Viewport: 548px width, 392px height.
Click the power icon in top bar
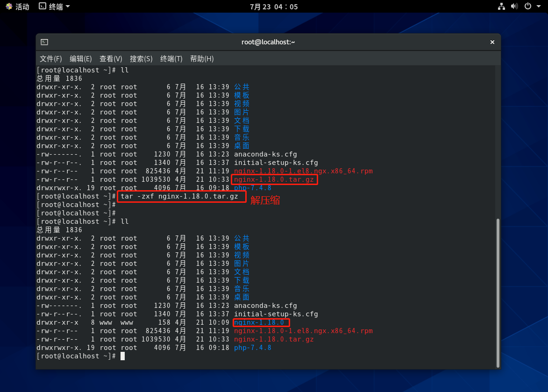point(527,7)
